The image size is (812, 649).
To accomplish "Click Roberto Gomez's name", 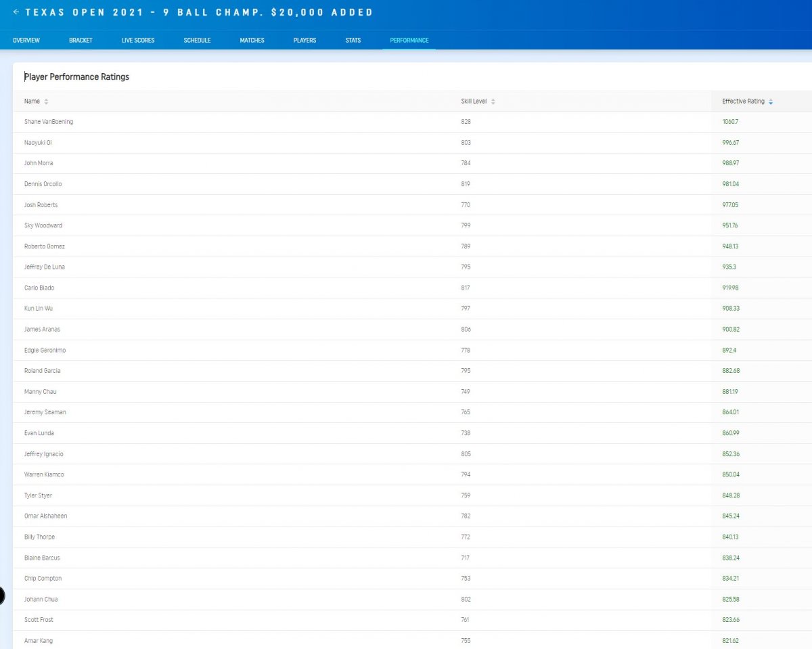I will [x=45, y=246].
